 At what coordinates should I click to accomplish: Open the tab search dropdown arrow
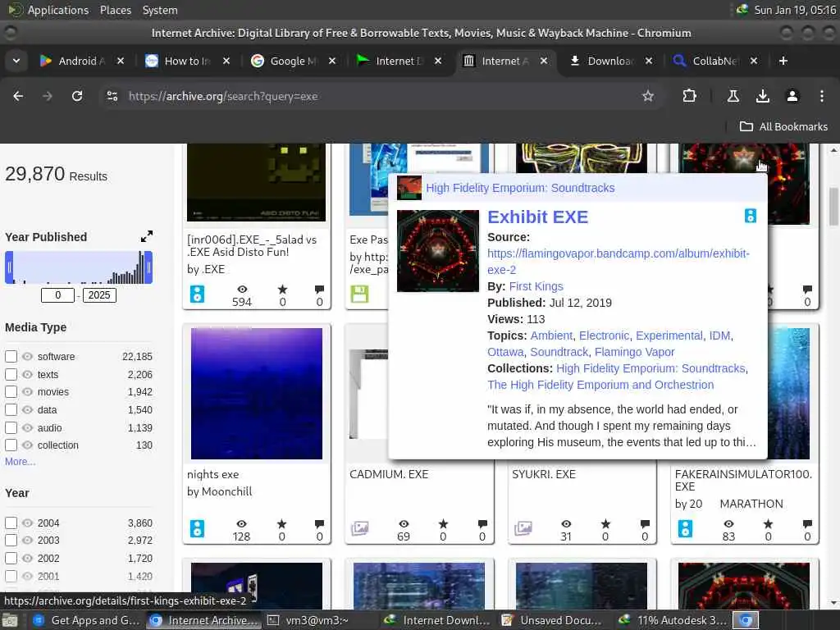click(x=16, y=61)
